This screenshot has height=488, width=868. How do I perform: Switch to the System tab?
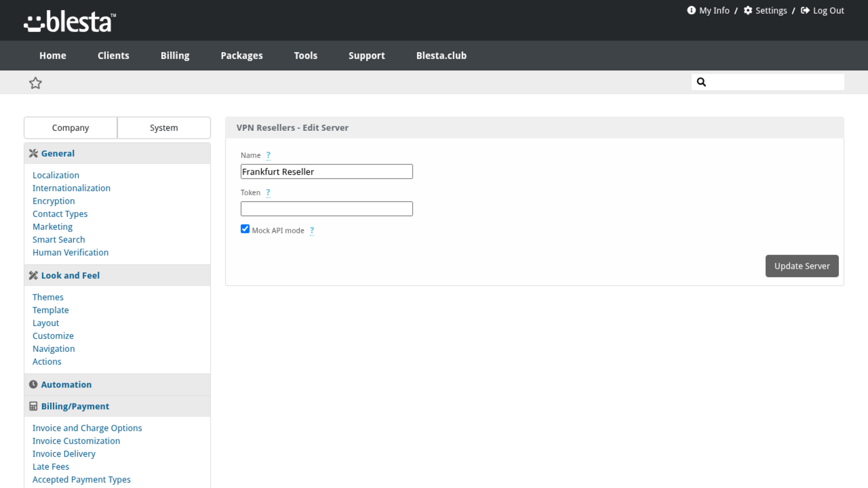[164, 128]
